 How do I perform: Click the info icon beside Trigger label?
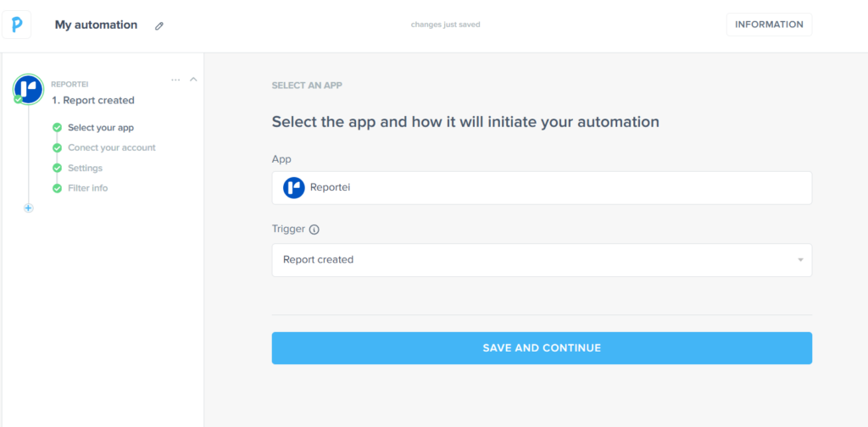pos(314,230)
